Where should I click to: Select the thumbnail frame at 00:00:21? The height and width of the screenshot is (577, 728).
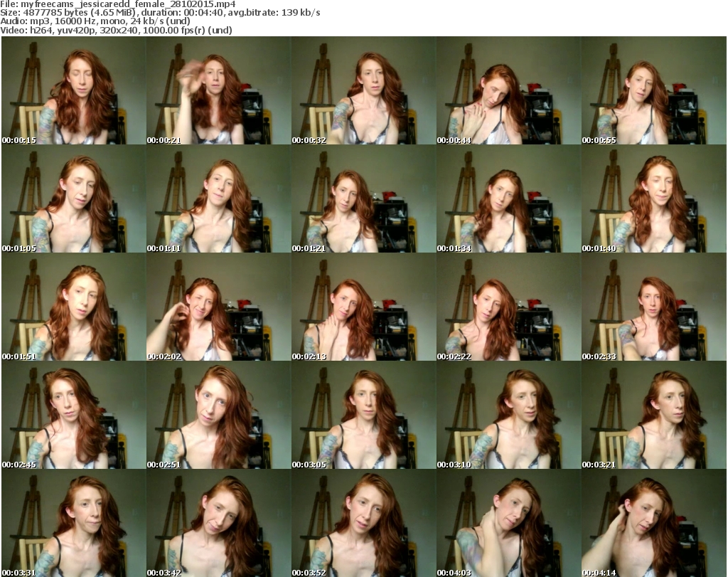219,90
